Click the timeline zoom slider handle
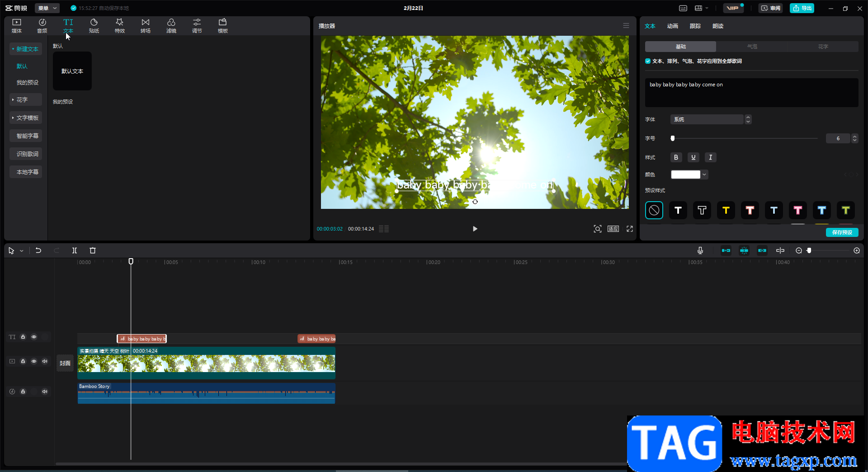Image resolution: width=868 pixels, height=472 pixels. 809,250
